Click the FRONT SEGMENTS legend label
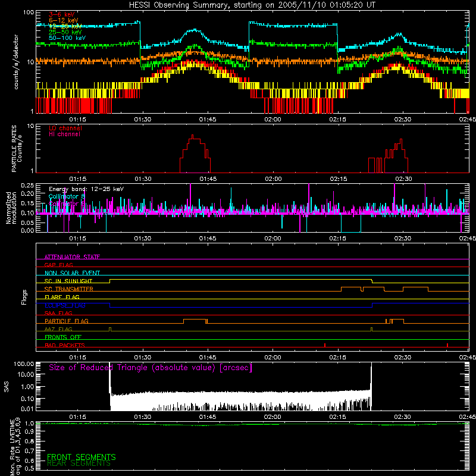The image size is (476, 476). click(82, 457)
